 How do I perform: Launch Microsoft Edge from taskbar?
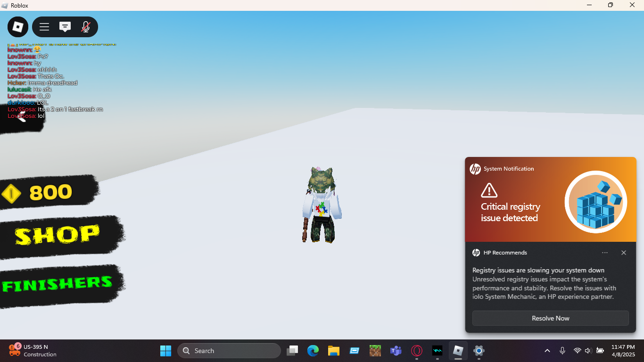[x=313, y=351]
